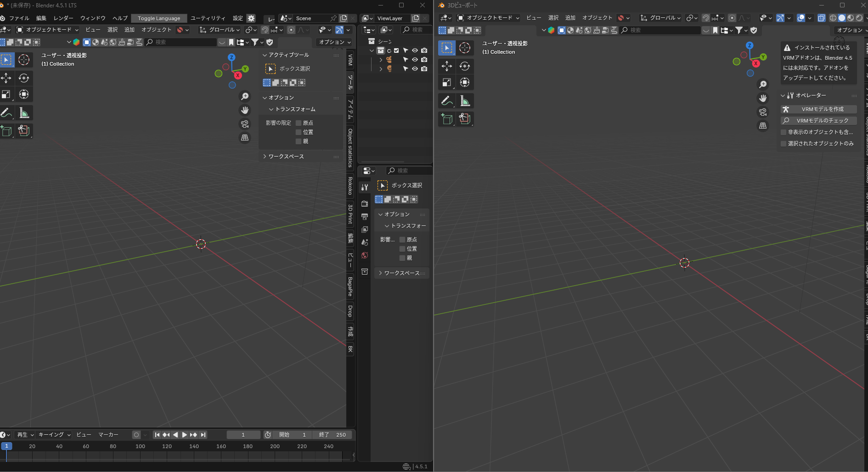868x472 pixels.
Task: Hide the Collection using its eye icon
Action: click(415, 51)
